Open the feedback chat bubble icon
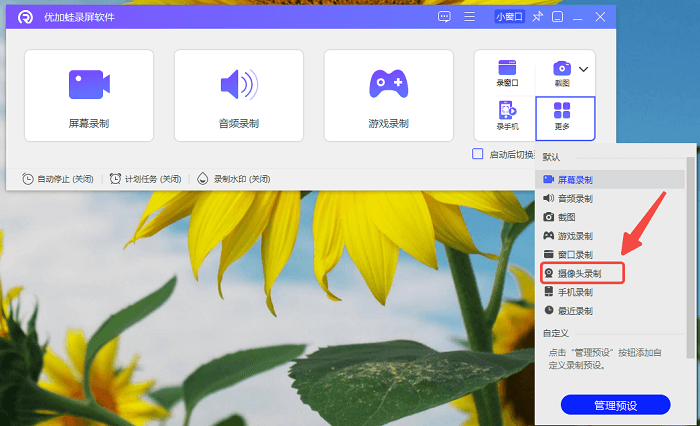This screenshot has width=700, height=426. 445,17
